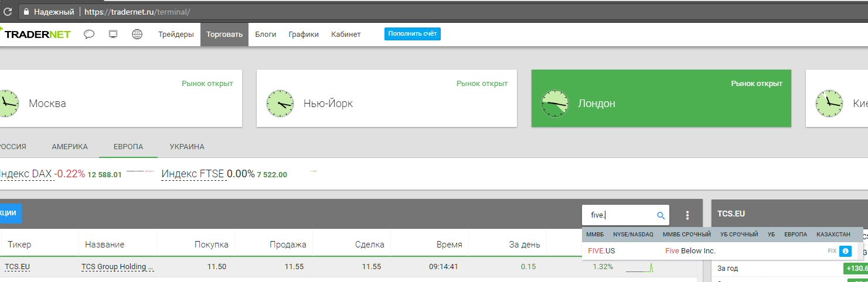Select the Торговать menu item
The image size is (868, 282).
[224, 34]
